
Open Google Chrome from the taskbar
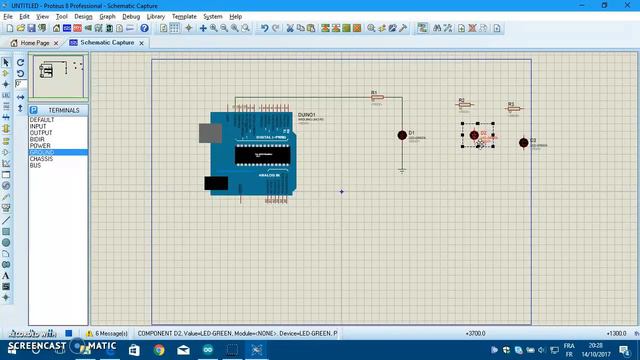[159, 350]
